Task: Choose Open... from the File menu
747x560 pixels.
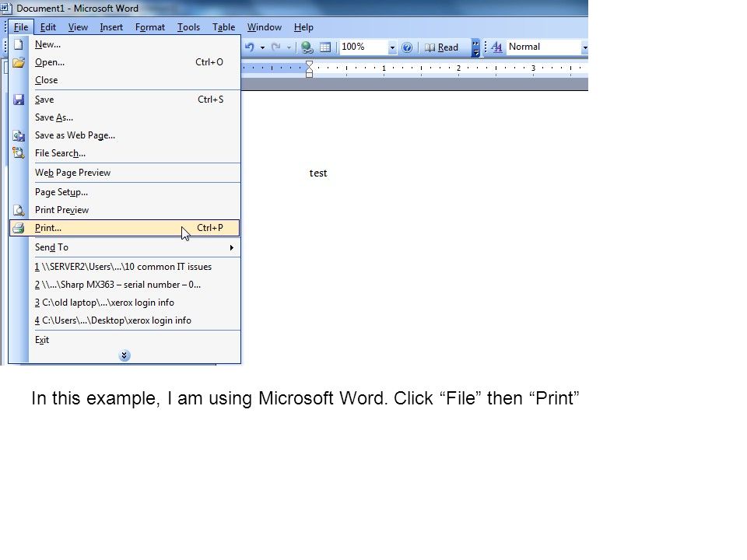Action: [124, 62]
